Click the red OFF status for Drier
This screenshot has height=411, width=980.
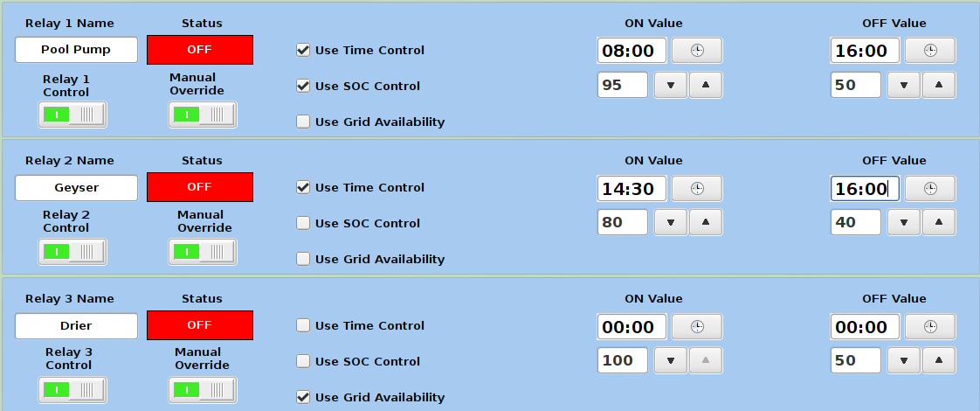pyautogui.click(x=200, y=325)
